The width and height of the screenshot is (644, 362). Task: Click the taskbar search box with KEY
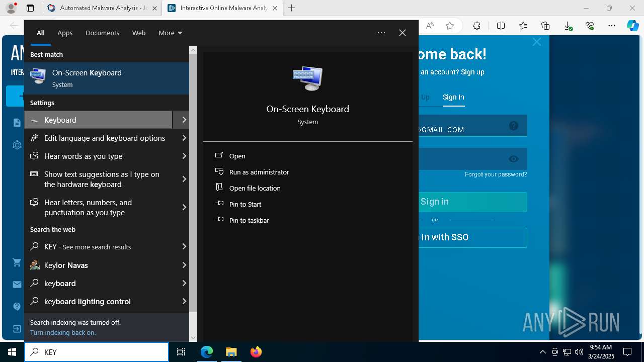click(97, 352)
